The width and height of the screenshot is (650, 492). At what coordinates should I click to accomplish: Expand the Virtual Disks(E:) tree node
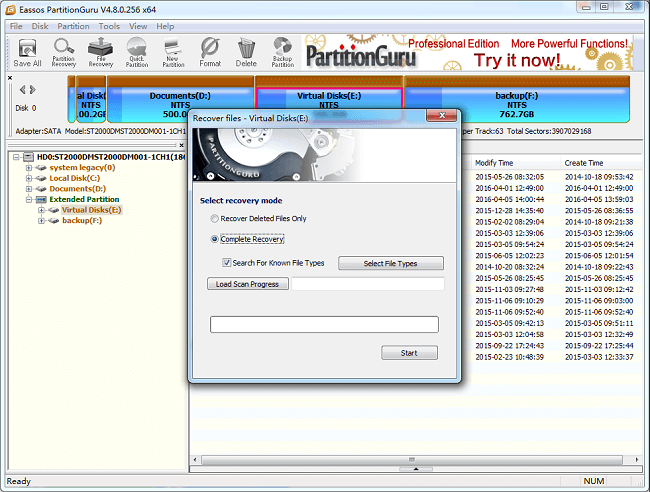click(x=41, y=210)
